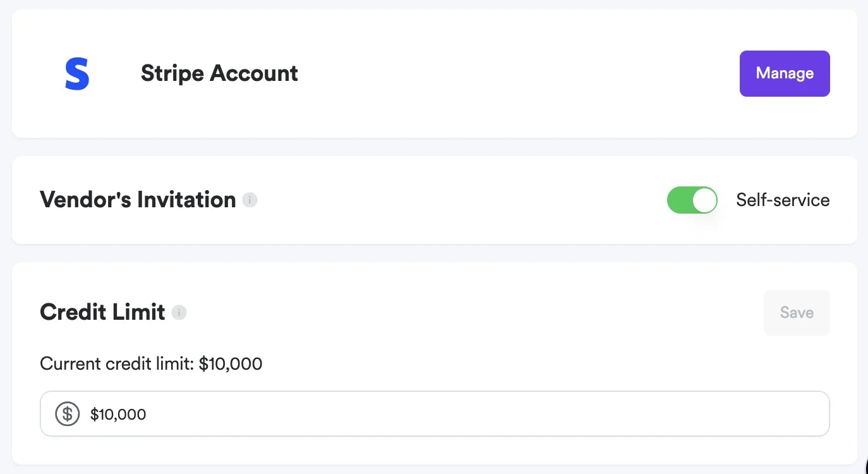This screenshot has width=868, height=474.
Task: Click the Manage button for Stripe Account
Action: 784,73
